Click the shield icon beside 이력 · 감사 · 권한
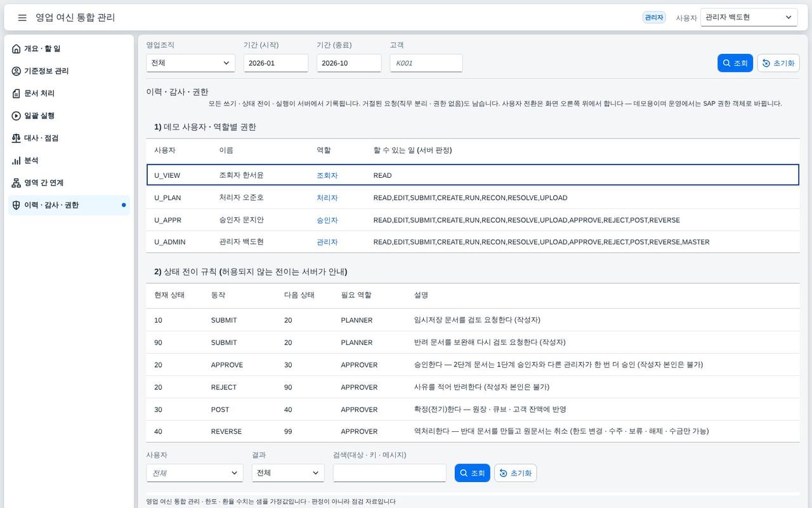This screenshot has height=508, width=812. tap(16, 205)
